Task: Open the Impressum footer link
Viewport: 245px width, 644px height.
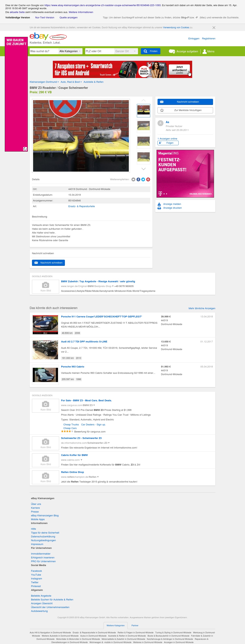Action: click(37, 544)
